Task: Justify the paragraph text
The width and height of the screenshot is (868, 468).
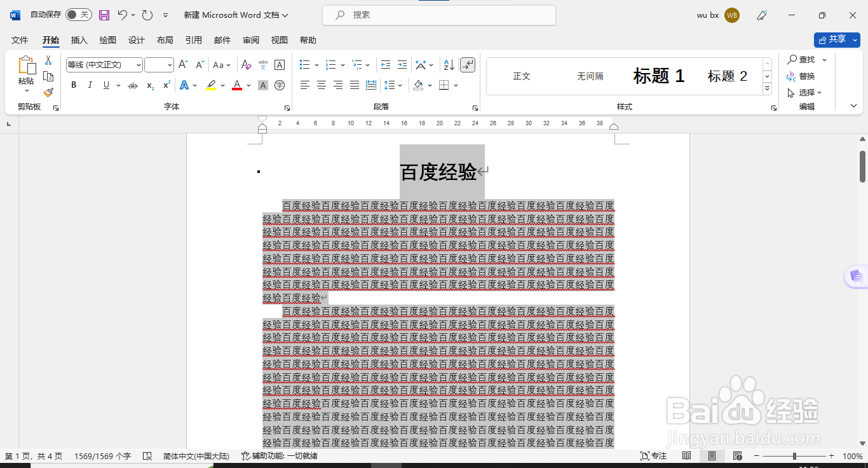Action: (x=355, y=85)
